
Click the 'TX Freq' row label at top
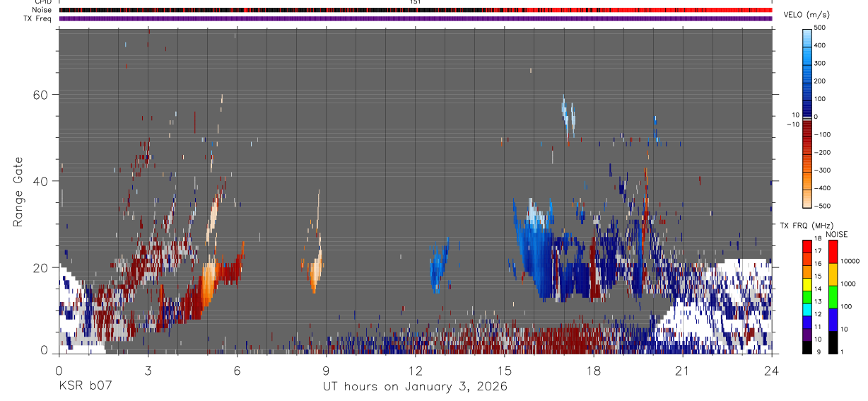[37, 18]
